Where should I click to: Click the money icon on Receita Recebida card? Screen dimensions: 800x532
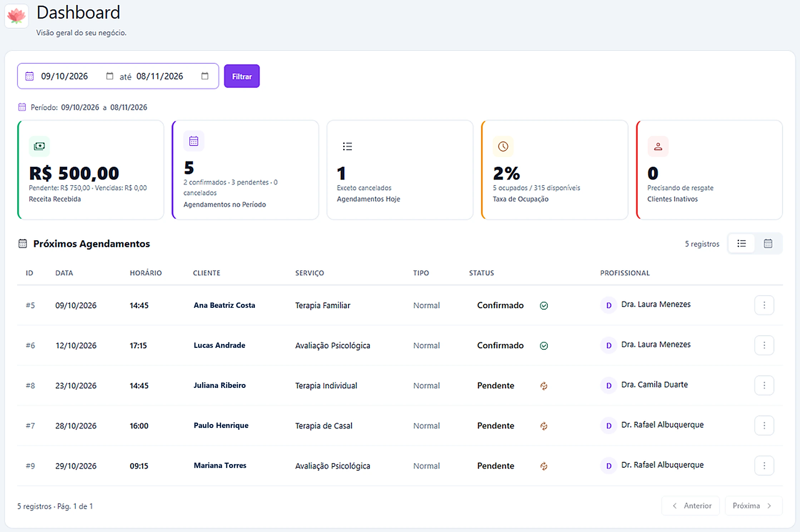point(39,146)
